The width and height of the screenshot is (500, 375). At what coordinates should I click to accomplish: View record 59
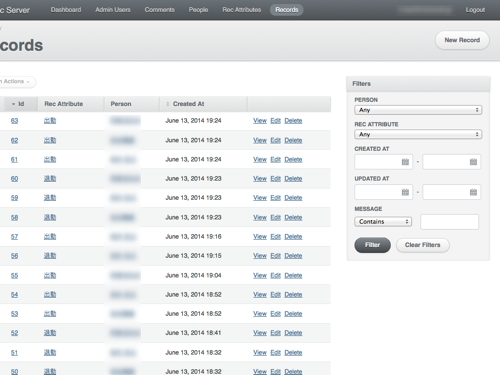click(260, 198)
